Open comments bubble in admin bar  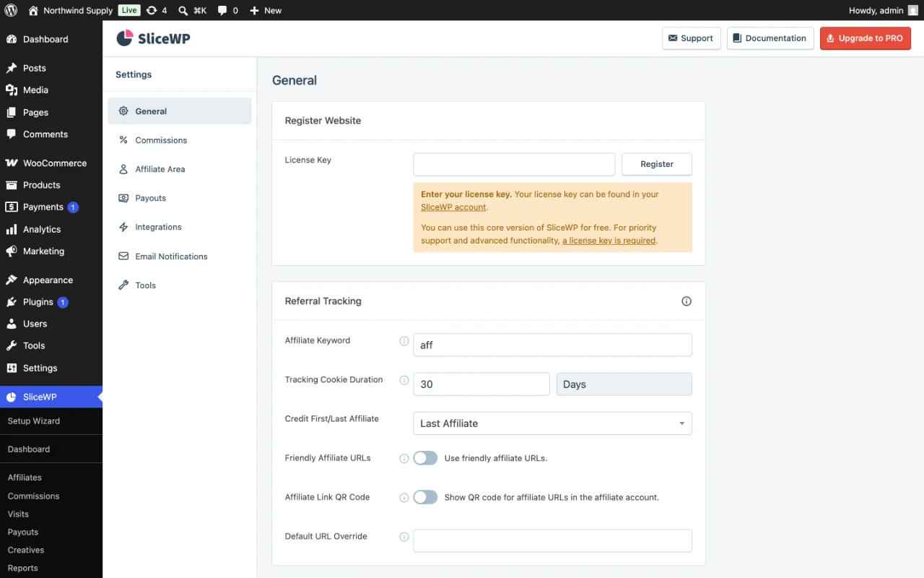pyautogui.click(x=227, y=10)
